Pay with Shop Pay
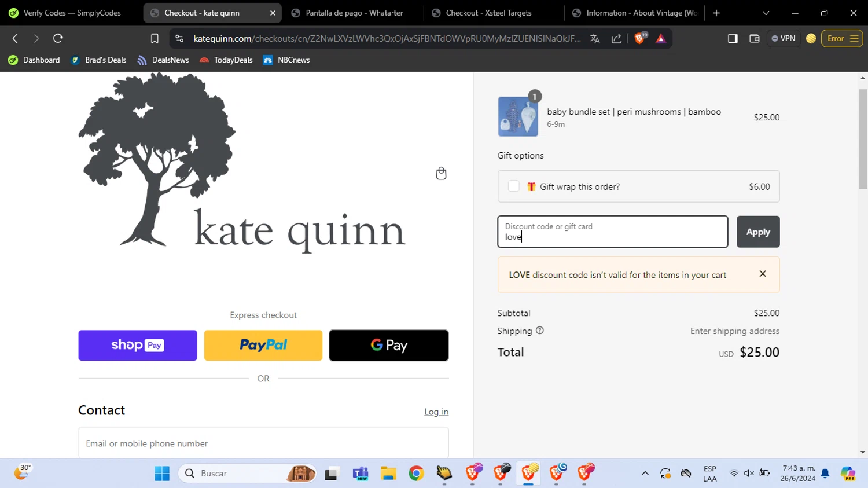868x488 pixels. point(138,346)
